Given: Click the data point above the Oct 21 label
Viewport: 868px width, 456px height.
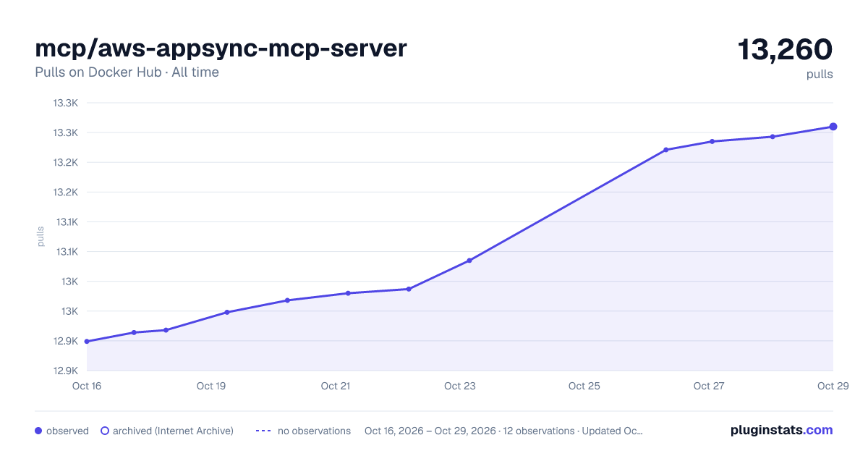Looking at the screenshot, I should (348, 293).
